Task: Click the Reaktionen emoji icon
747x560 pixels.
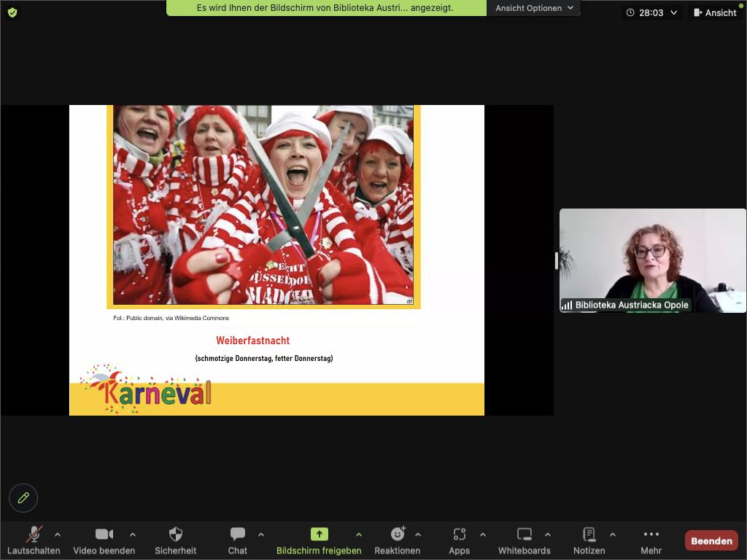Action: tap(398, 534)
